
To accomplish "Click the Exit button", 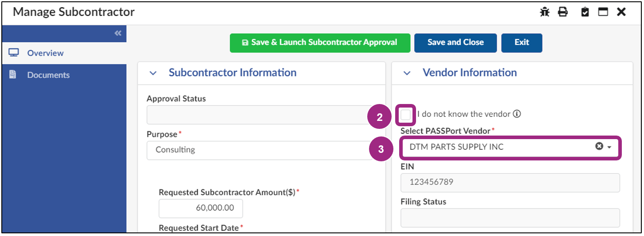I will tap(522, 43).
